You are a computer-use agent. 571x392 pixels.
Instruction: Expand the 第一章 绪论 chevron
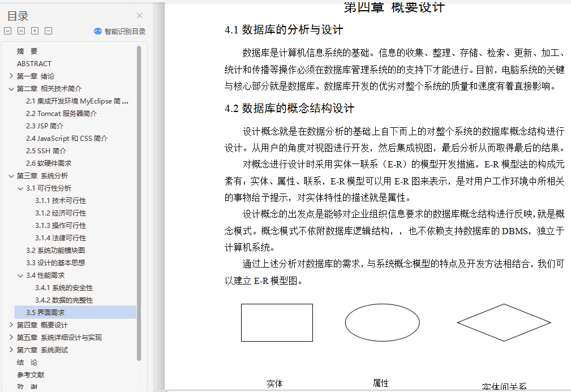(x=11, y=76)
